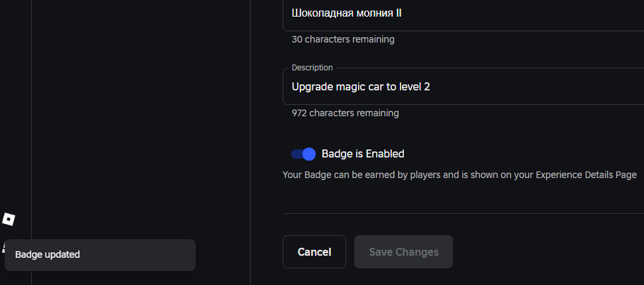Disable the Badge is Enabled switch

[x=303, y=154]
